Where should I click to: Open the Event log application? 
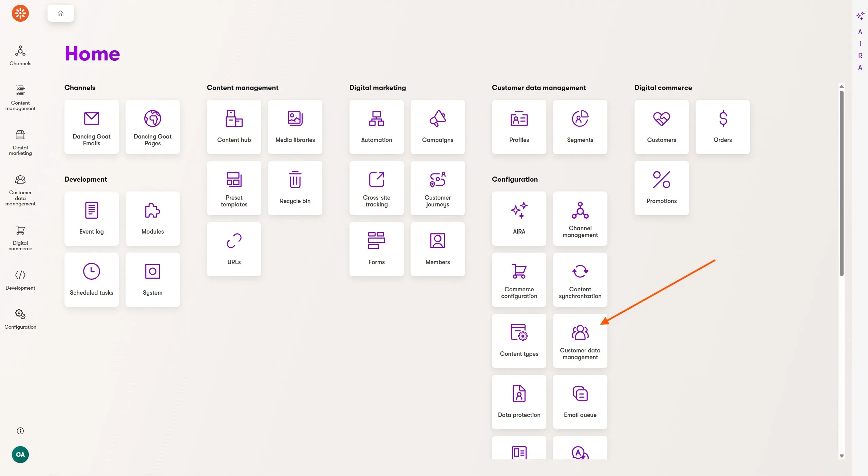(91, 218)
